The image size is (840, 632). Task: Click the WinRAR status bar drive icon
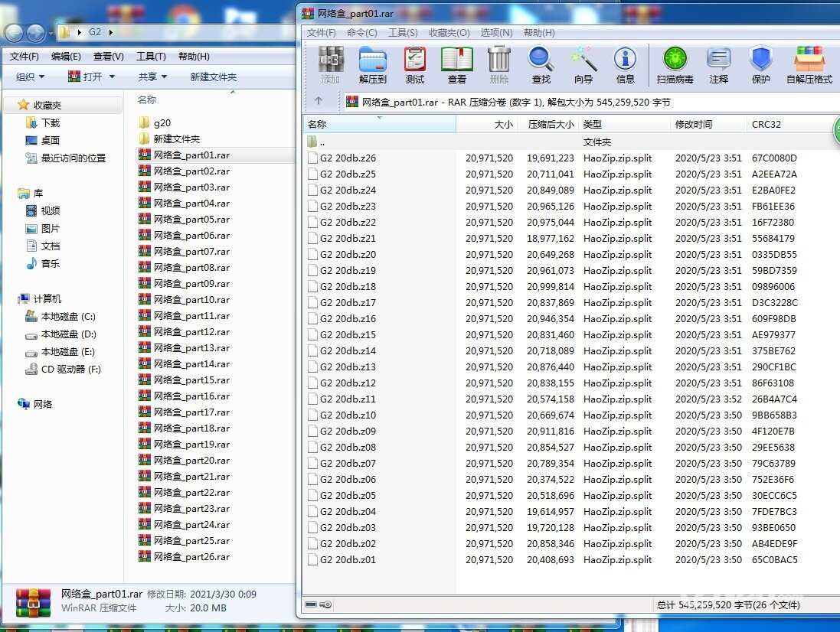click(x=311, y=604)
